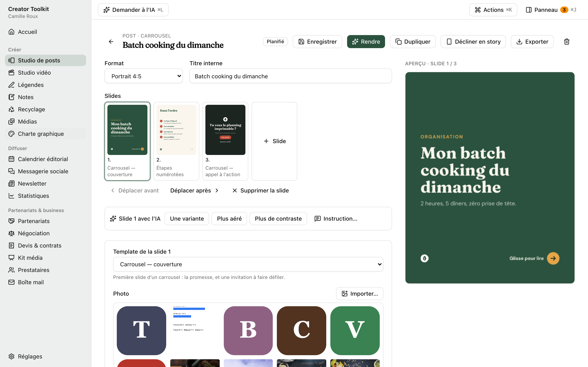This screenshot has height=367, width=588.
Task: Open the Négociation scales icon item
Action: click(11, 233)
